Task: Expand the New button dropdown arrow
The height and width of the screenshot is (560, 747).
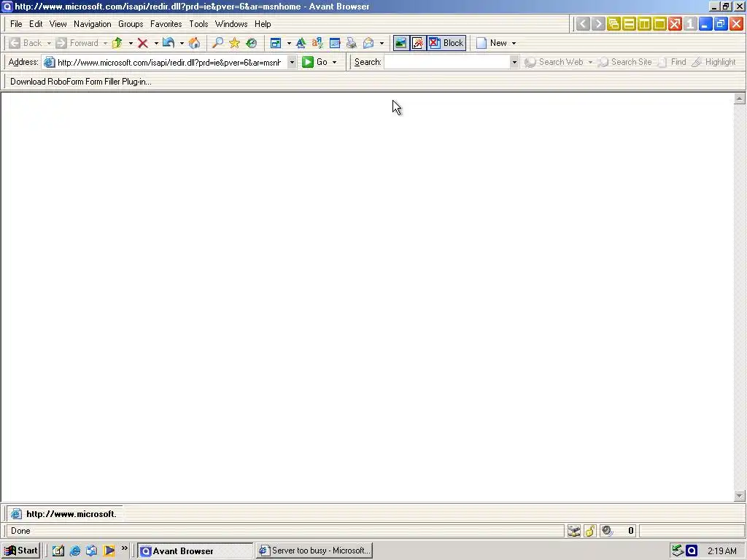Action: (514, 43)
